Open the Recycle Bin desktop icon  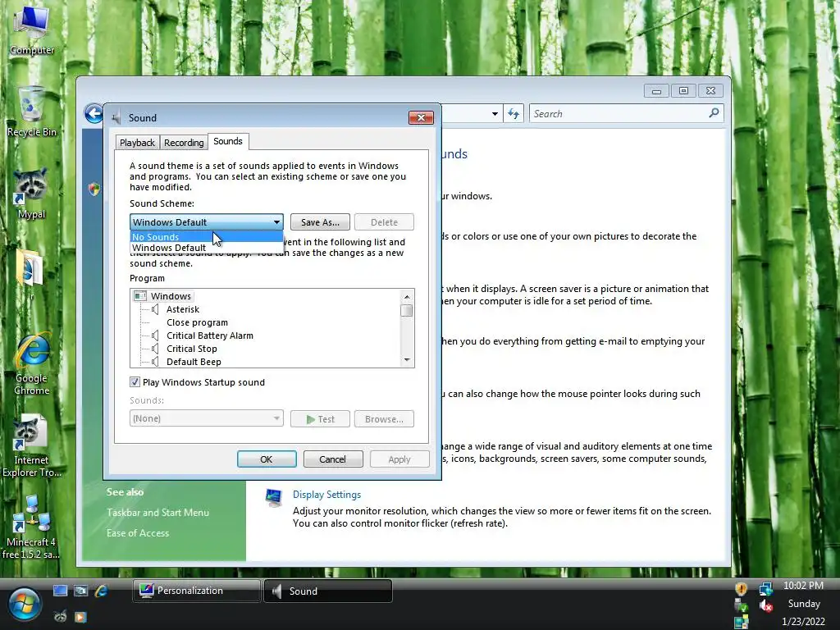tap(32, 112)
